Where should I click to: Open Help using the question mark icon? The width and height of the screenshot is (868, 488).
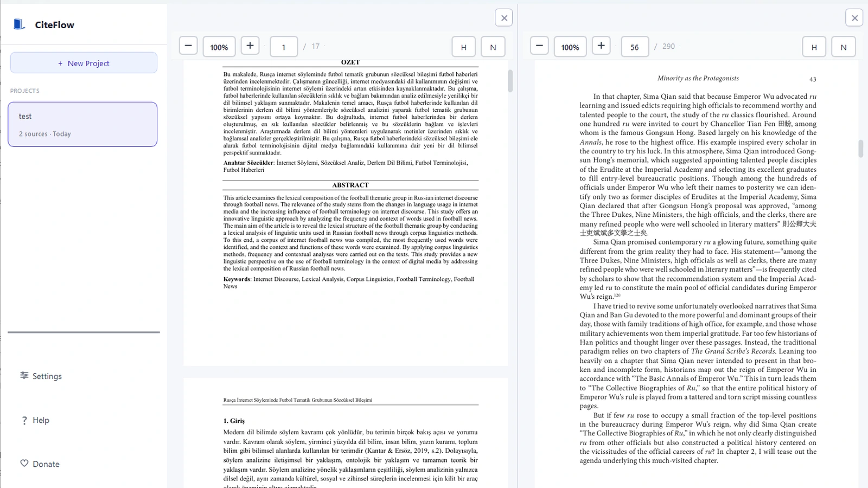click(x=24, y=420)
